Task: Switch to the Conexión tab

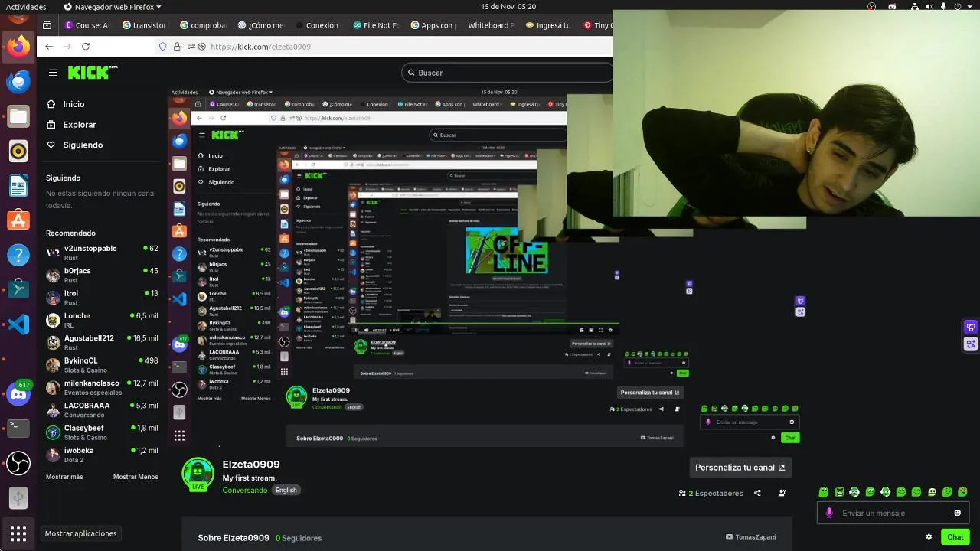Action: tap(318, 25)
